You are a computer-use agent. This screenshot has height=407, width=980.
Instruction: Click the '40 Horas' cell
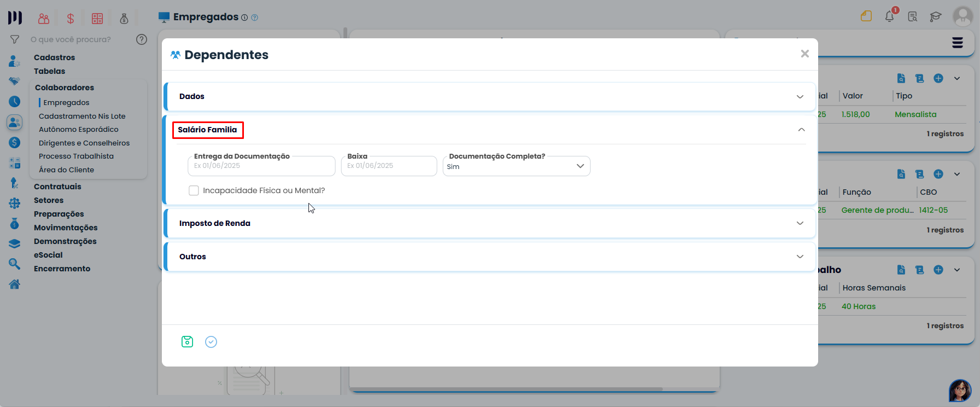click(859, 306)
